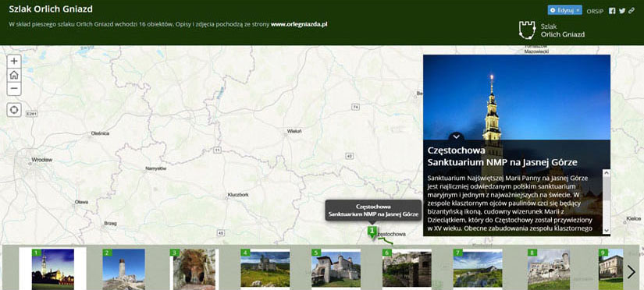Zoom in on the map

pyautogui.click(x=14, y=61)
